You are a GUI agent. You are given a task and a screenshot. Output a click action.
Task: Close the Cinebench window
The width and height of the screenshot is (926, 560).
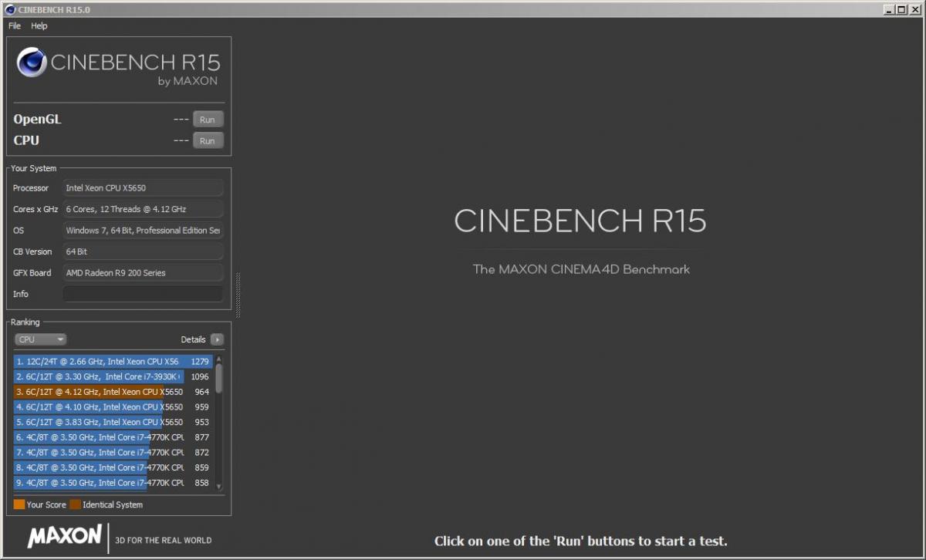914,8
